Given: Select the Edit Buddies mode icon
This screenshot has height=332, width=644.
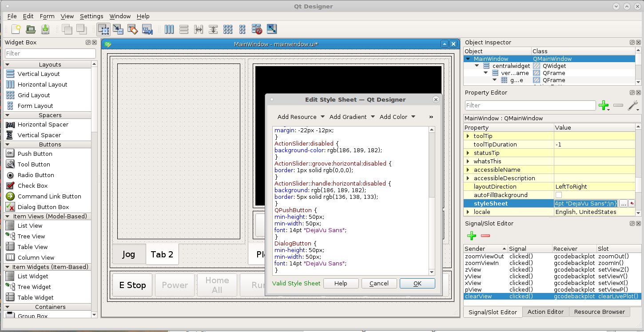Looking at the screenshot, I should pos(133,29).
